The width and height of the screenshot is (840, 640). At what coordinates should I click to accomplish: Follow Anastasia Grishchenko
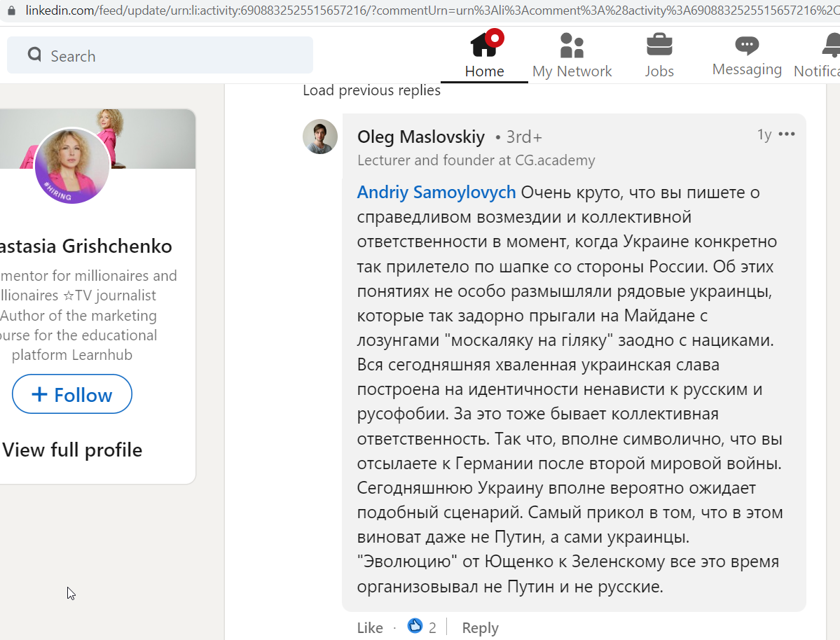pyautogui.click(x=71, y=394)
